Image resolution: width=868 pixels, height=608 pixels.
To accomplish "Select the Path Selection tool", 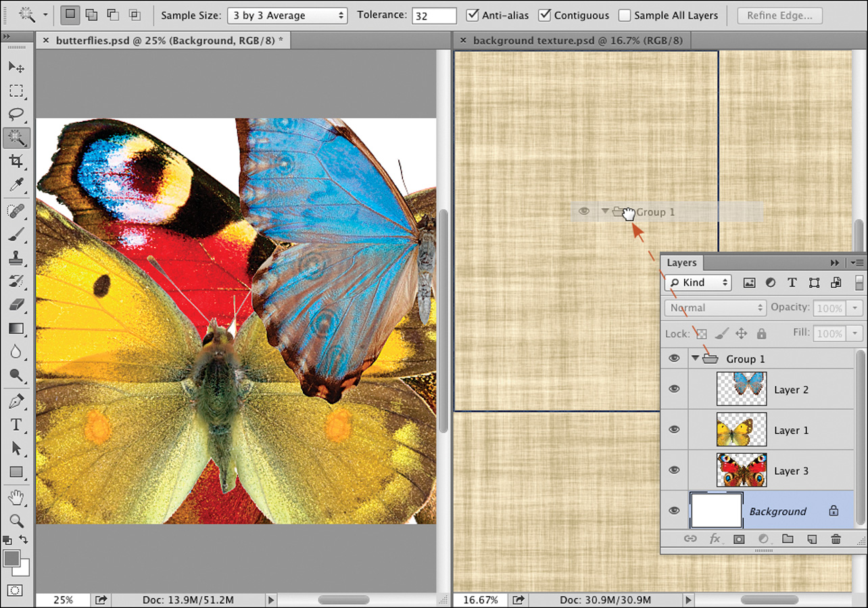I will pyautogui.click(x=16, y=448).
